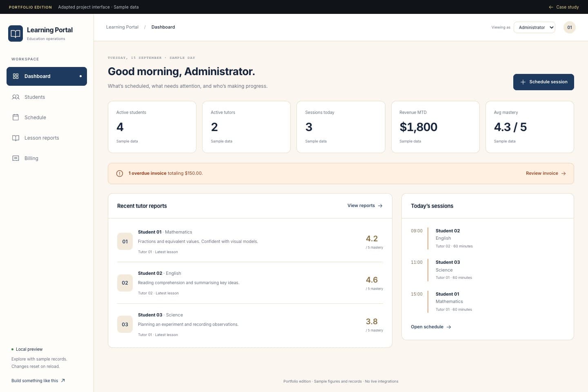Click the 09:00 Student 02 English session
The width and height of the screenshot is (588, 392).
tap(488, 238)
